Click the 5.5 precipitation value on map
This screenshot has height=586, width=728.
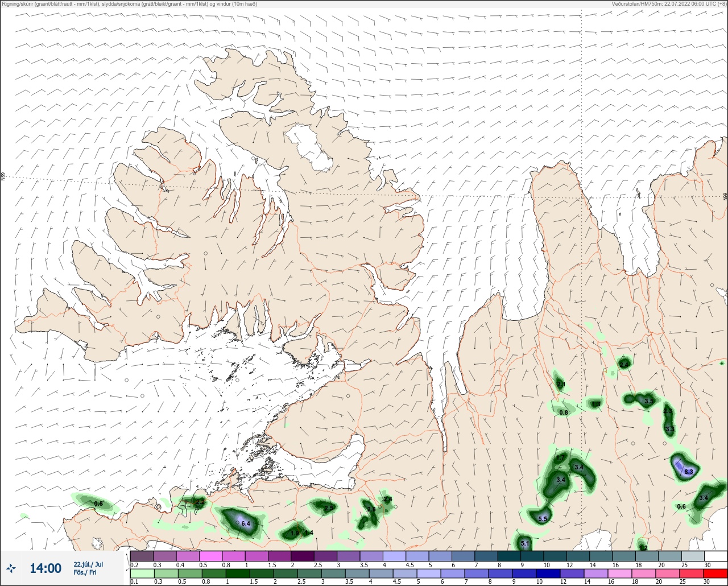tap(543, 519)
